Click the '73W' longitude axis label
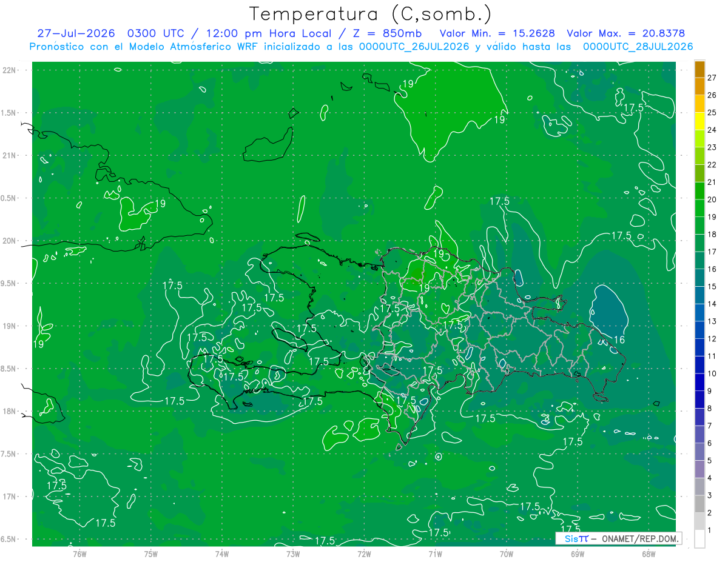The height and width of the screenshot is (562, 728). [x=293, y=554]
